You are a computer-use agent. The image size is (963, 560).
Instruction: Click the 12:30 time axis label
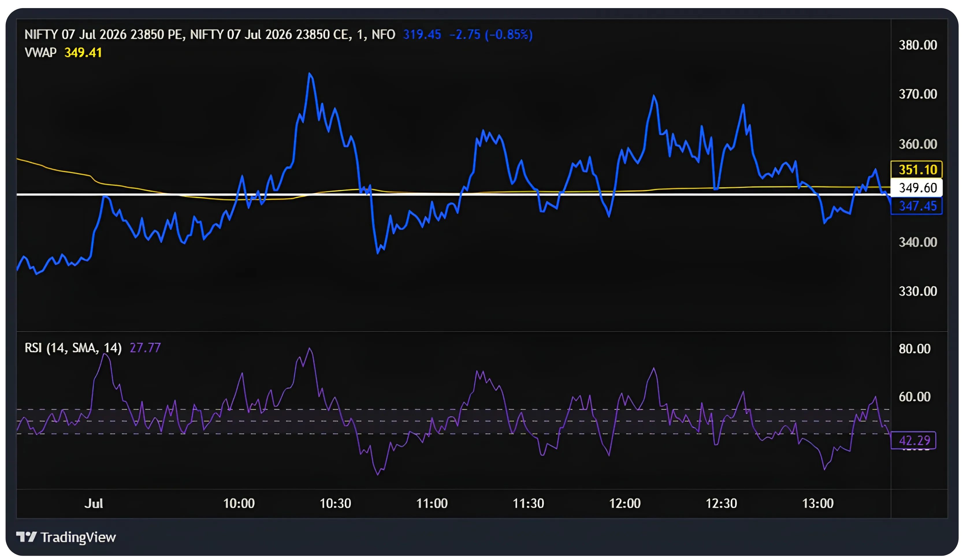pos(721,503)
